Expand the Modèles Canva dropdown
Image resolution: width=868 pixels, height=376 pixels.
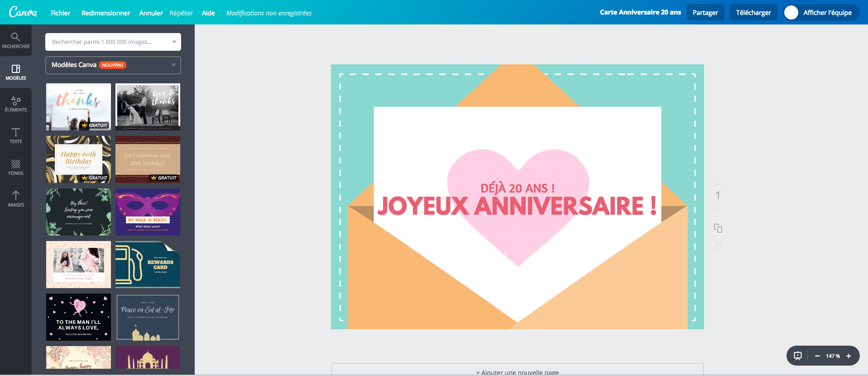coord(113,65)
